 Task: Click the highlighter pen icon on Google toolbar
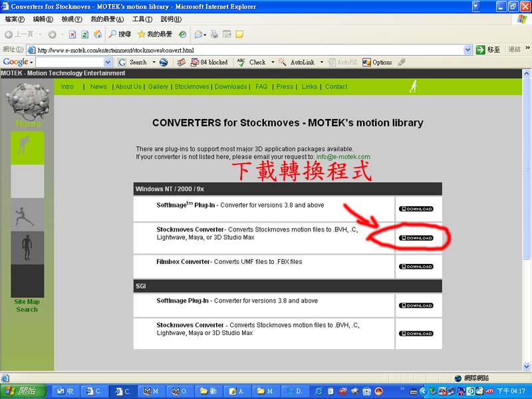pos(402,63)
